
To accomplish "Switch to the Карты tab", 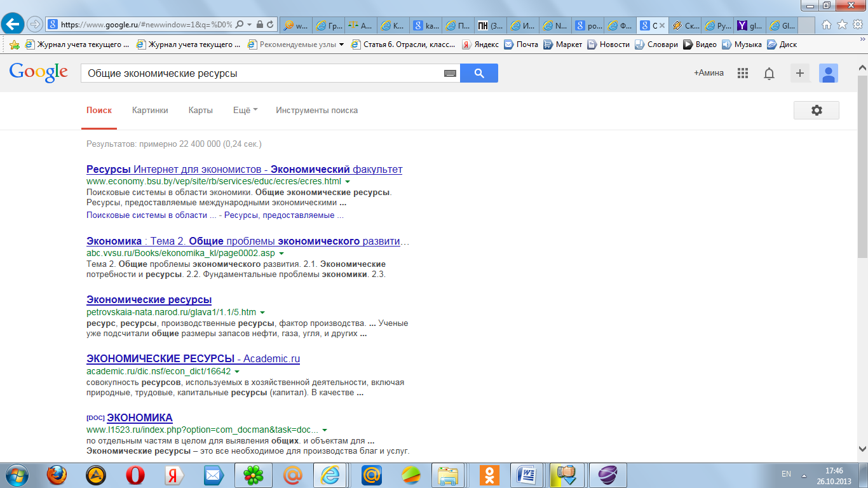I will point(201,110).
